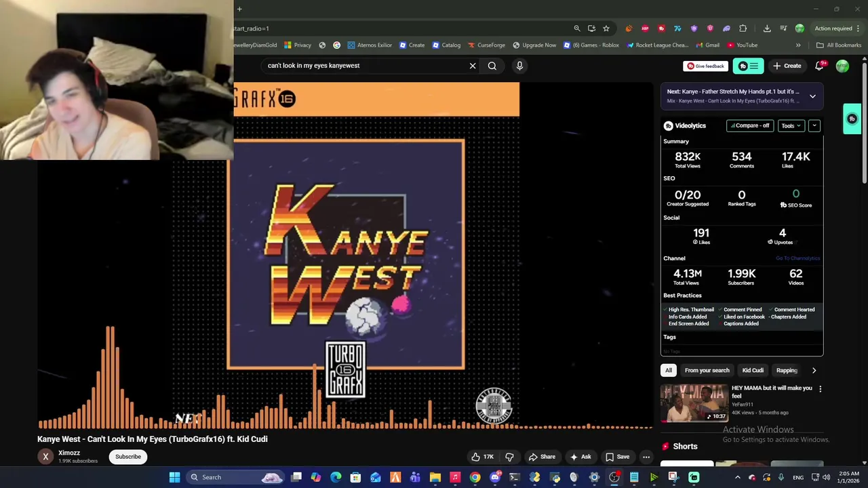The width and height of the screenshot is (868, 488).
Task: Open the TubeBuddy side tab icon
Action: tap(853, 119)
